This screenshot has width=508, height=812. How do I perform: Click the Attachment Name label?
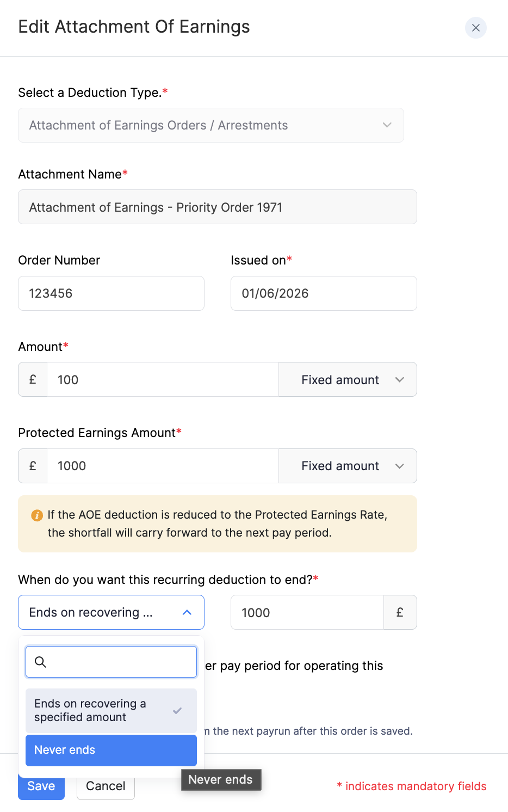(73, 174)
